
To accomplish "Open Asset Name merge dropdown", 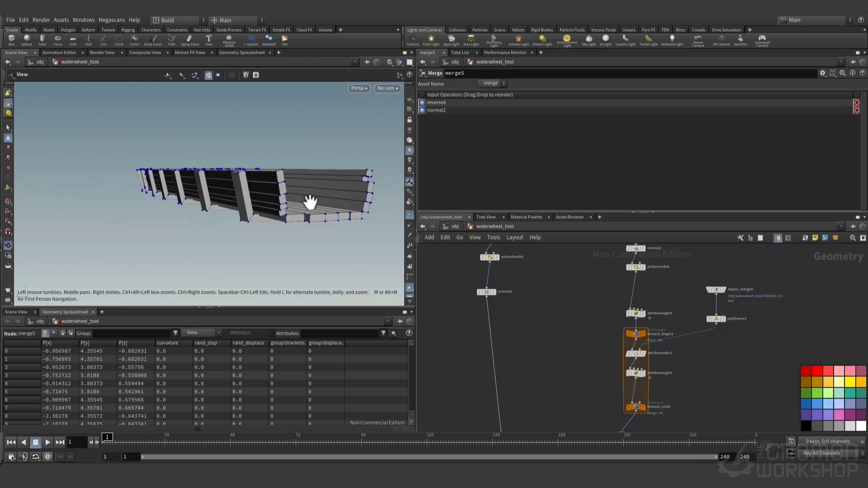I will coord(492,83).
